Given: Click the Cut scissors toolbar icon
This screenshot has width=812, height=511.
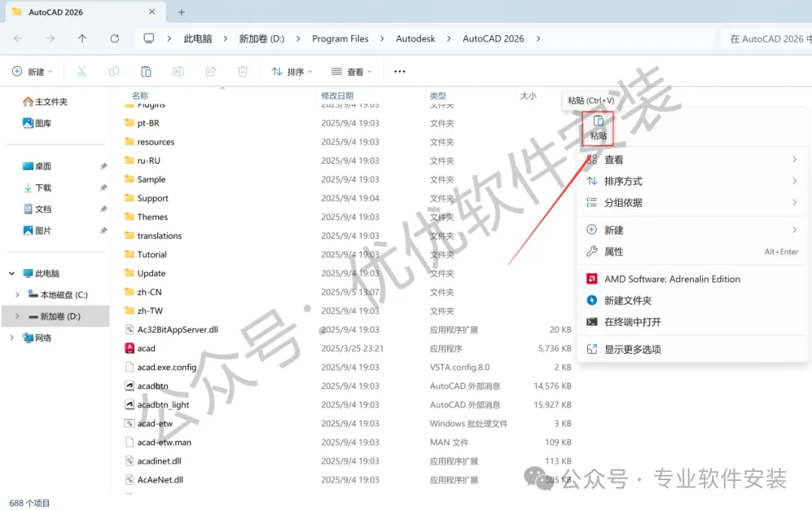Looking at the screenshot, I should 82,71.
